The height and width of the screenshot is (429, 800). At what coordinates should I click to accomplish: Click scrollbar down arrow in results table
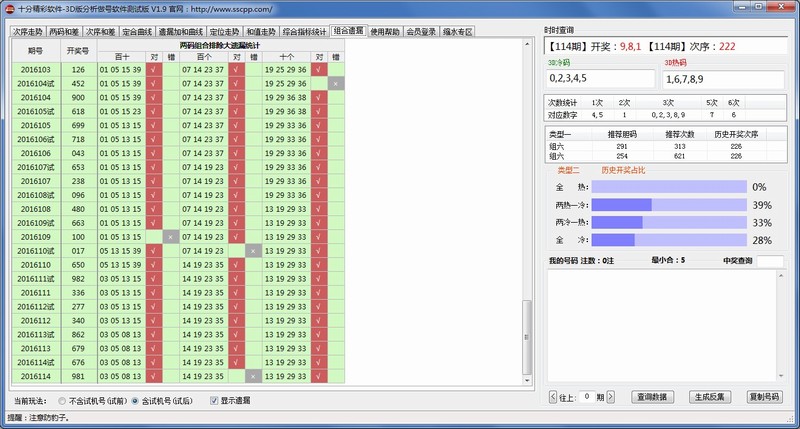[x=527, y=379]
